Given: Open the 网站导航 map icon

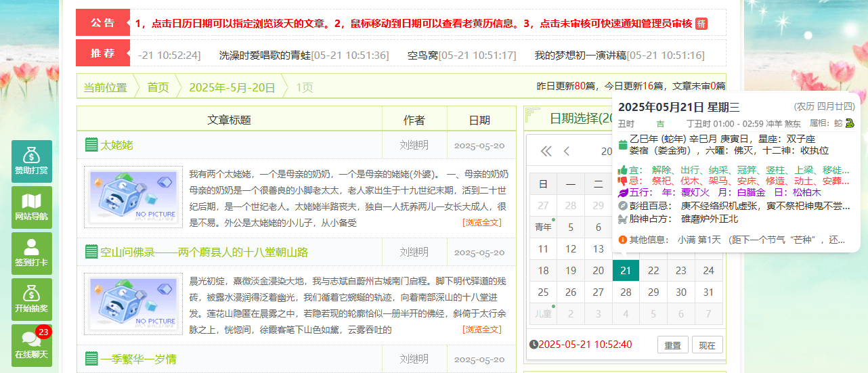Looking at the screenshot, I should (x=32, y=200).
